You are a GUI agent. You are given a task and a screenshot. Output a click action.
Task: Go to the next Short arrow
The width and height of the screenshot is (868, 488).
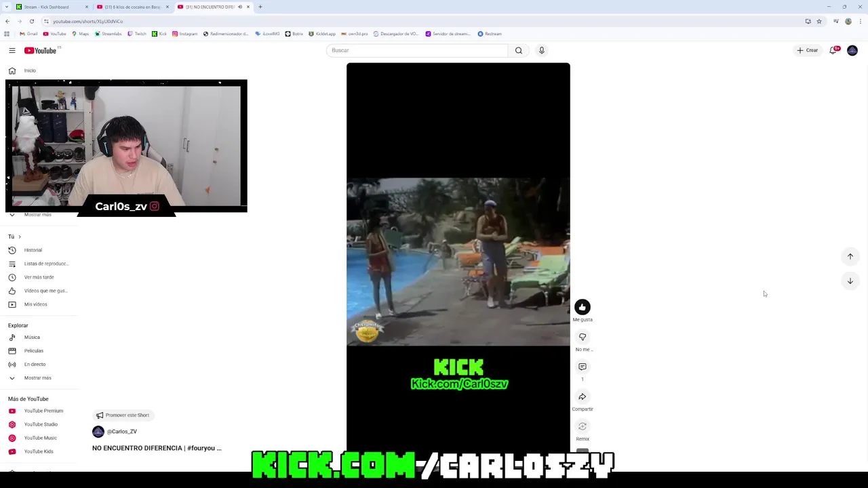[x=850, y=281]
